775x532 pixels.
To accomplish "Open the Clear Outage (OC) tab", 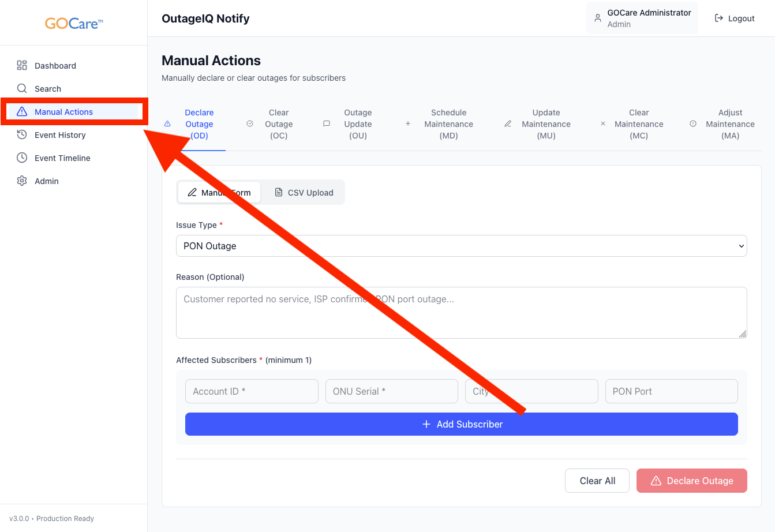I will click(278, 124).
